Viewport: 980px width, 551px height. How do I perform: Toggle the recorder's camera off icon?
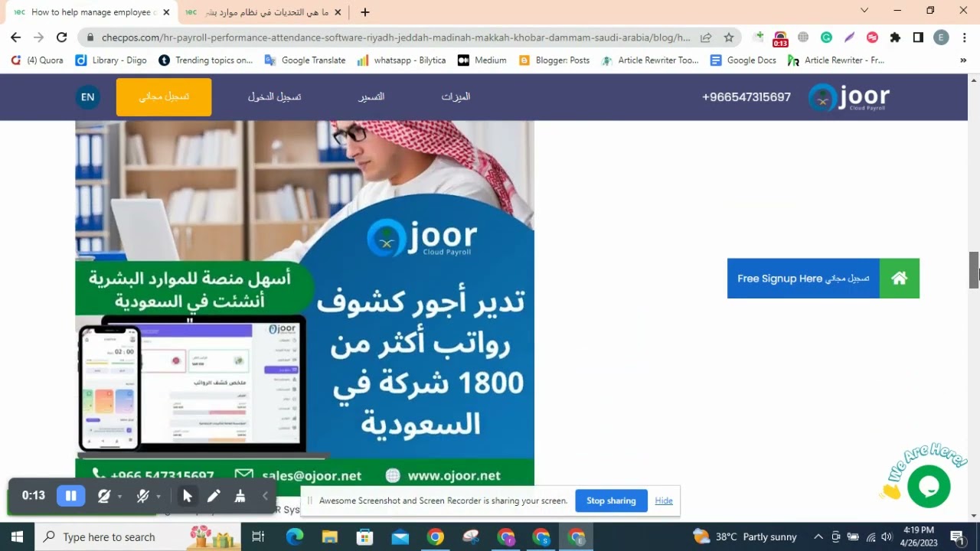[x=104, y=496]
